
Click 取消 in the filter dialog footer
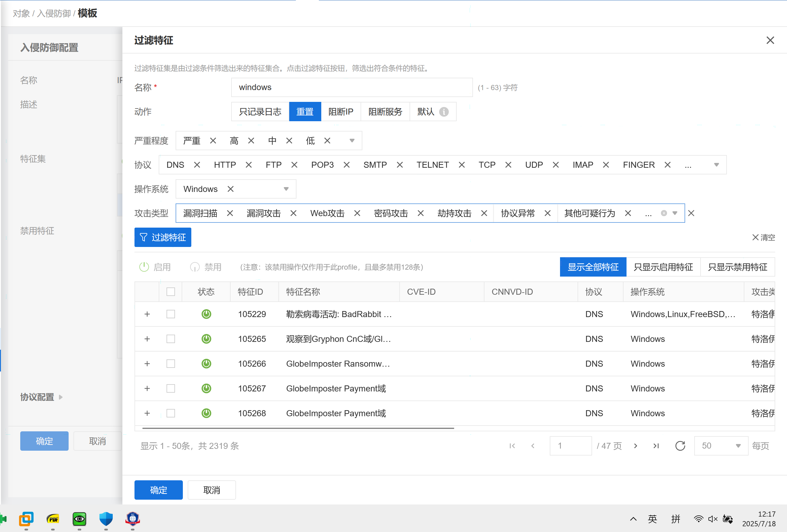[212, 490]
